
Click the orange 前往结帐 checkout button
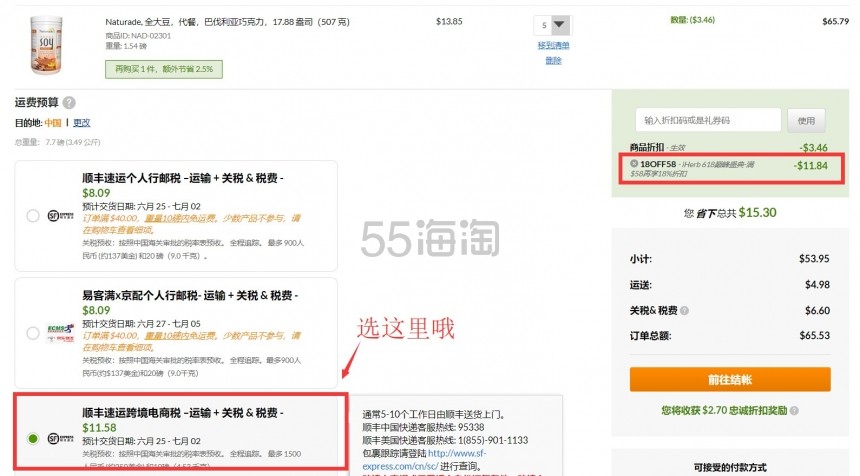click(730, 379)
